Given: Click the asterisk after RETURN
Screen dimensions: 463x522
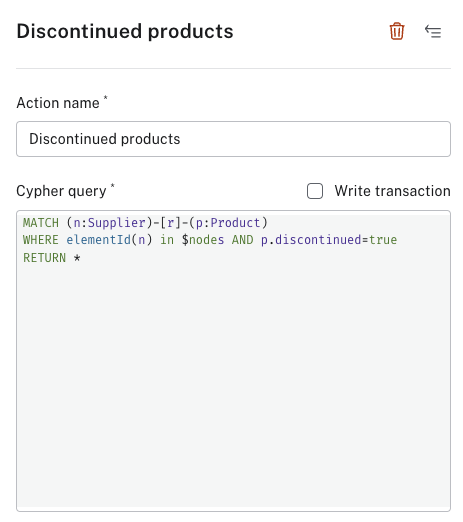Looking at the screenshot, I should [77, 258].
